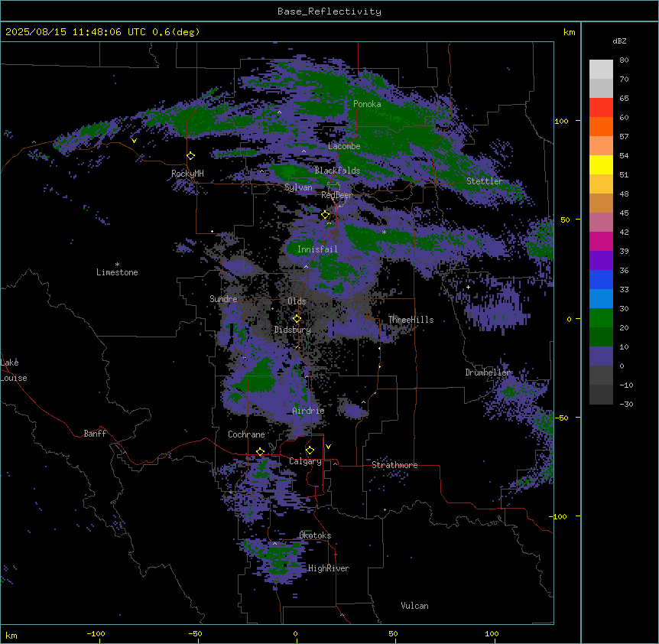Select the 65 dBZ red color swatch
The height and width of the screenshot is (644, 659).
pos(601,107)
